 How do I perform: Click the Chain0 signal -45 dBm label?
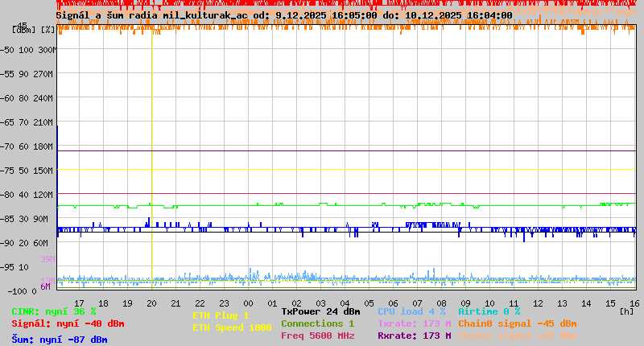[x=518, y=323]
